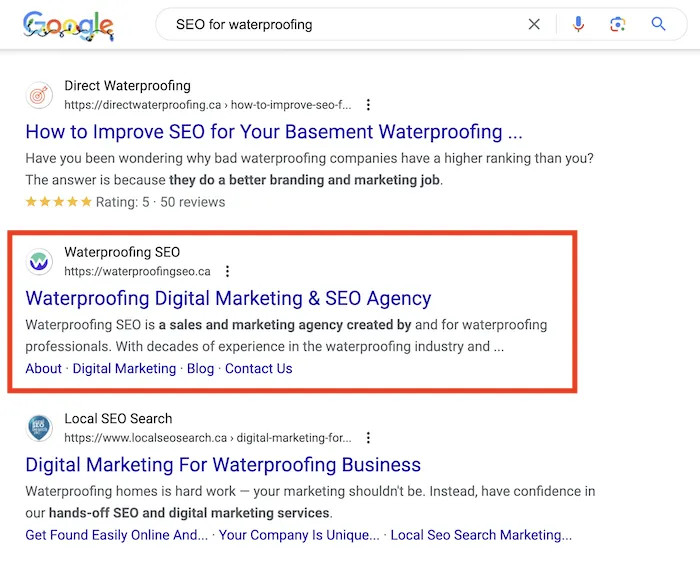Click Get Found Easily Online And... sitelink
700x565 pixels.
117,535
